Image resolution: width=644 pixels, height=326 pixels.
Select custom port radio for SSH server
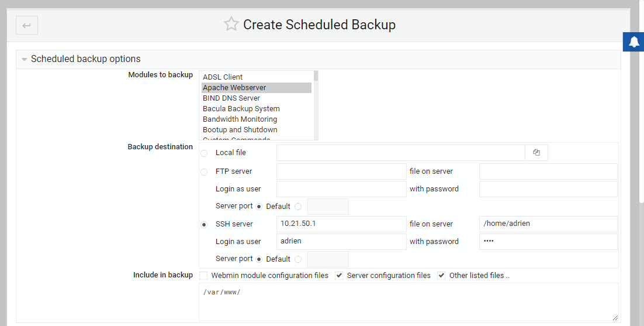point(298,259)
